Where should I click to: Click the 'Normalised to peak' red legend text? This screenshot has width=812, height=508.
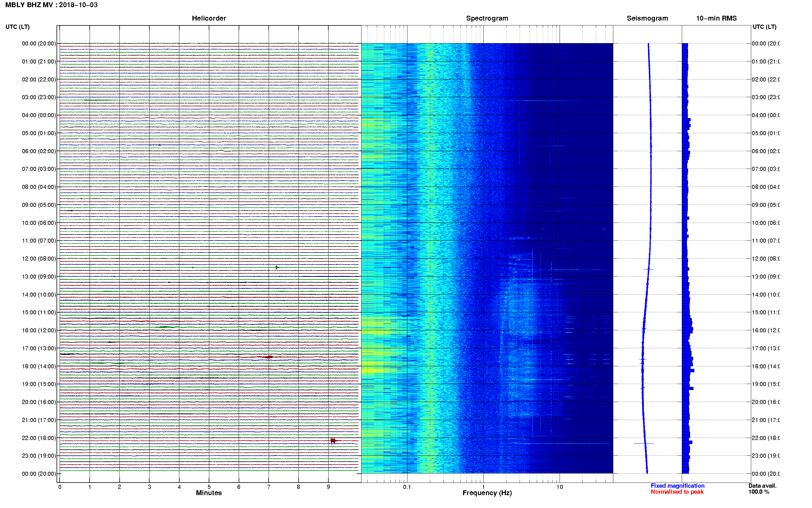pyautogui.click(x=677, y=492)
